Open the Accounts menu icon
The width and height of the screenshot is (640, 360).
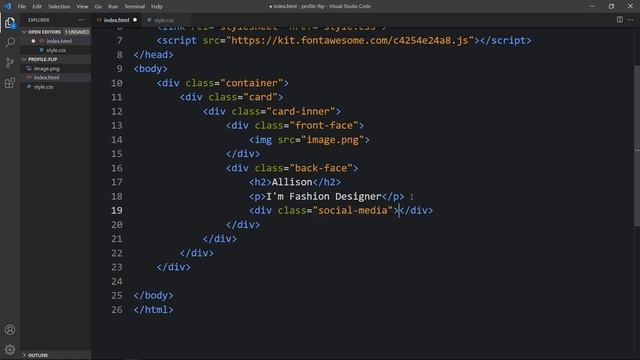(x=10, y=330)
